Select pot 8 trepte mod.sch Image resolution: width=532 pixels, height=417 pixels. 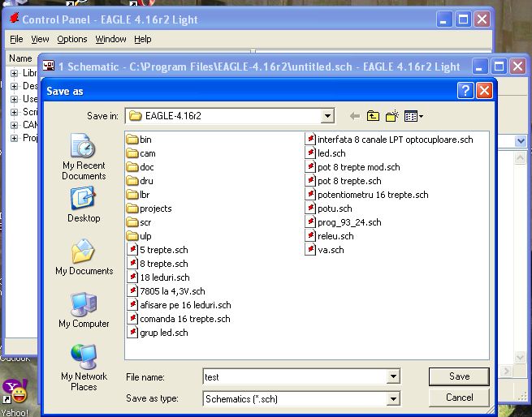pyautogui.click(x=353, y=167)
